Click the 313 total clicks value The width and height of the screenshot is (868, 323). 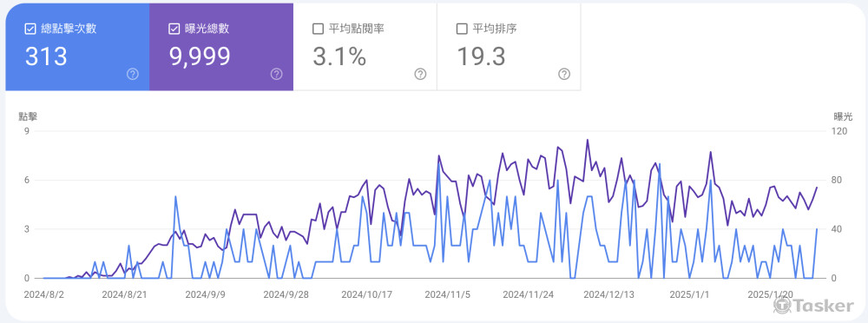pos(46,56)
